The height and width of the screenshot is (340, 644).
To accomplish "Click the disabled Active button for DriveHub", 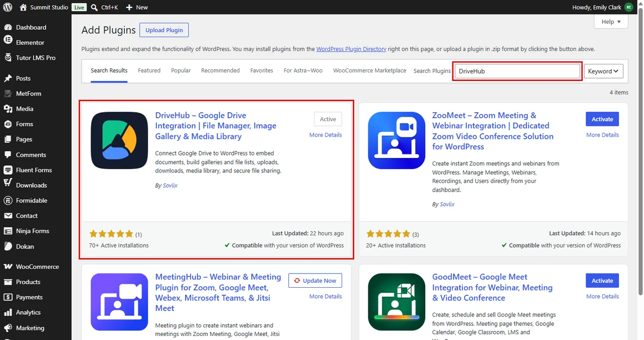I will (328, 119).
